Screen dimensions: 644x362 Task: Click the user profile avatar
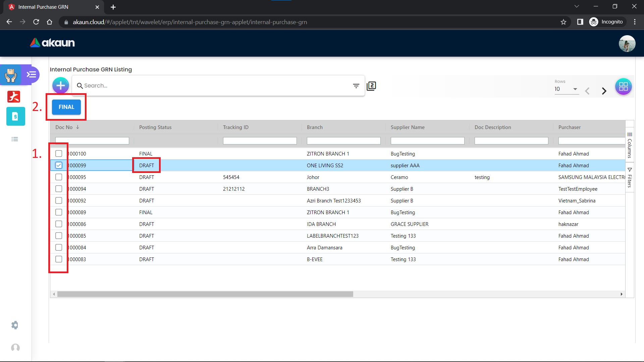point(627,44)
